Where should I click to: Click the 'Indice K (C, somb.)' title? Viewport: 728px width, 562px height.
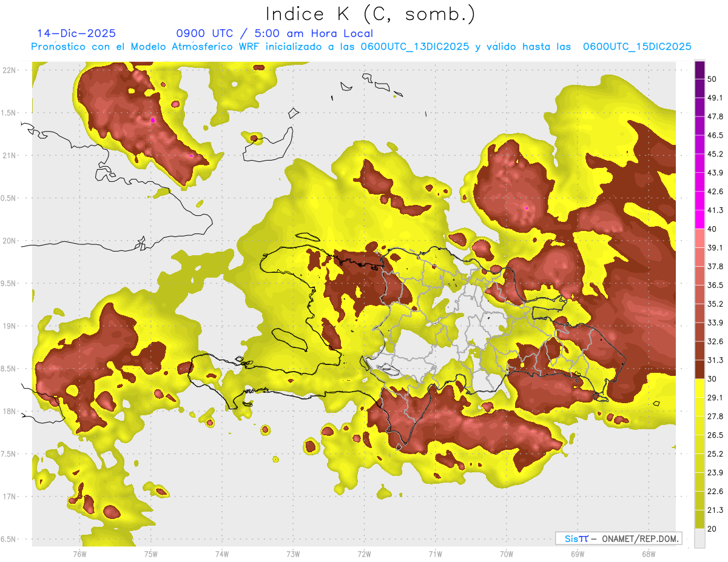[370, 14]
